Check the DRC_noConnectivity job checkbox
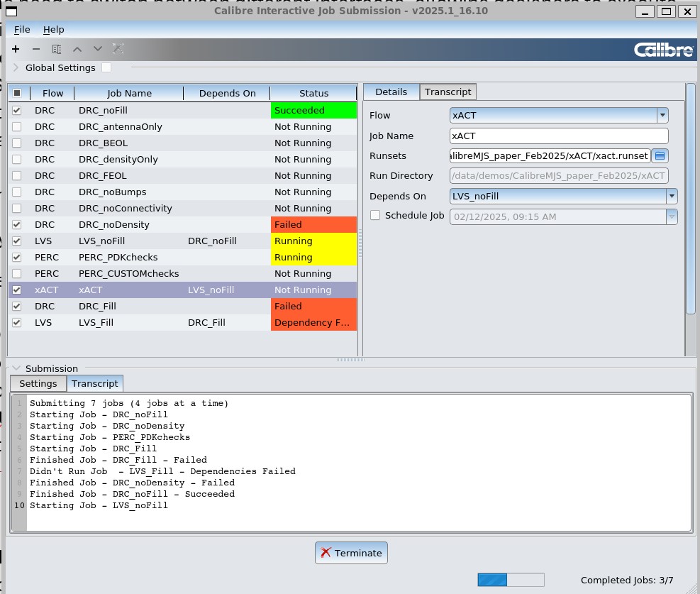The width and height of the screenshot is (700, 594). [x=17, y=208]
